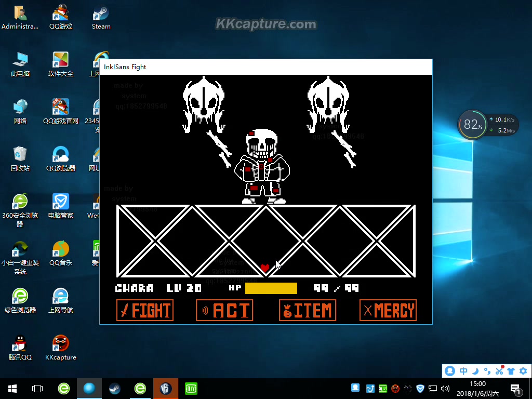The width and height of the screenshot is (532, 399).
Task: Toggle the 中 Chinese input mode
Action: point(463,371)
